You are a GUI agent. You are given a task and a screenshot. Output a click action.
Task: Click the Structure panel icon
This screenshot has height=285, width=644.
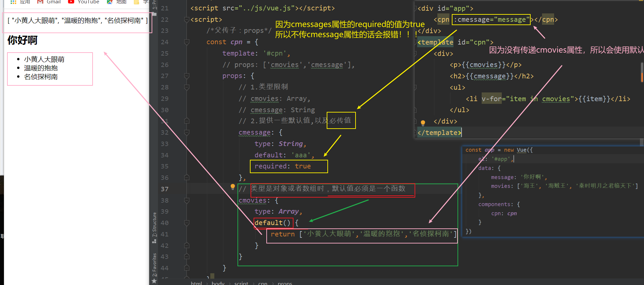pyautogui.click(x=154, y=241)
